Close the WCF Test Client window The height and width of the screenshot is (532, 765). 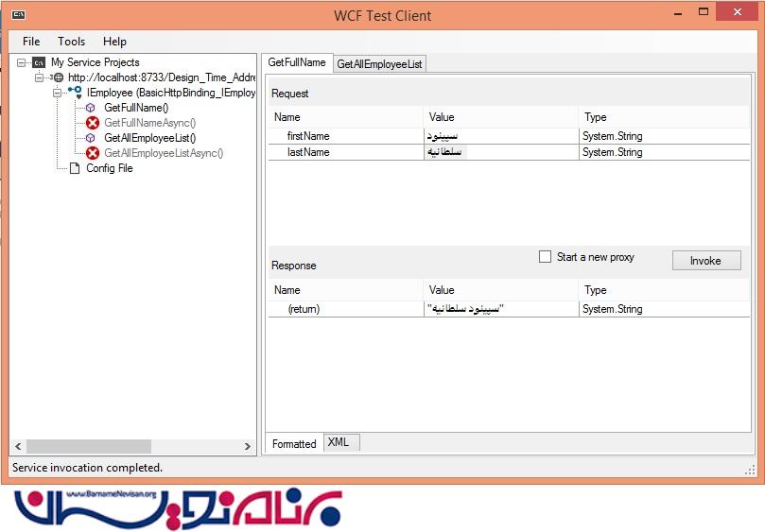point(738,11)
